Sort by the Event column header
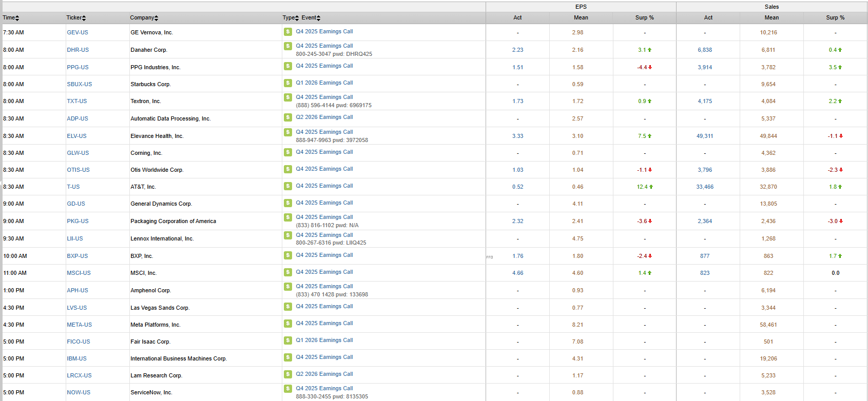The height and width of the screenshot is (401, 868). point(311,18)
